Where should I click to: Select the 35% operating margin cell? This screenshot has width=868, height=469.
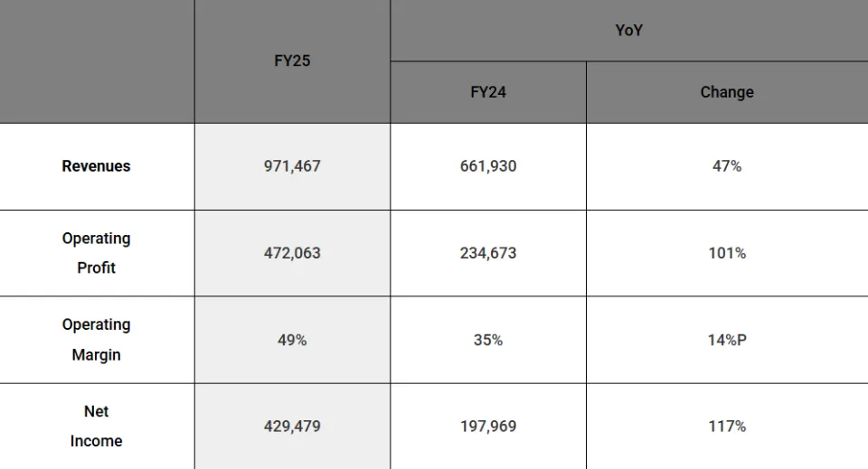488,340
